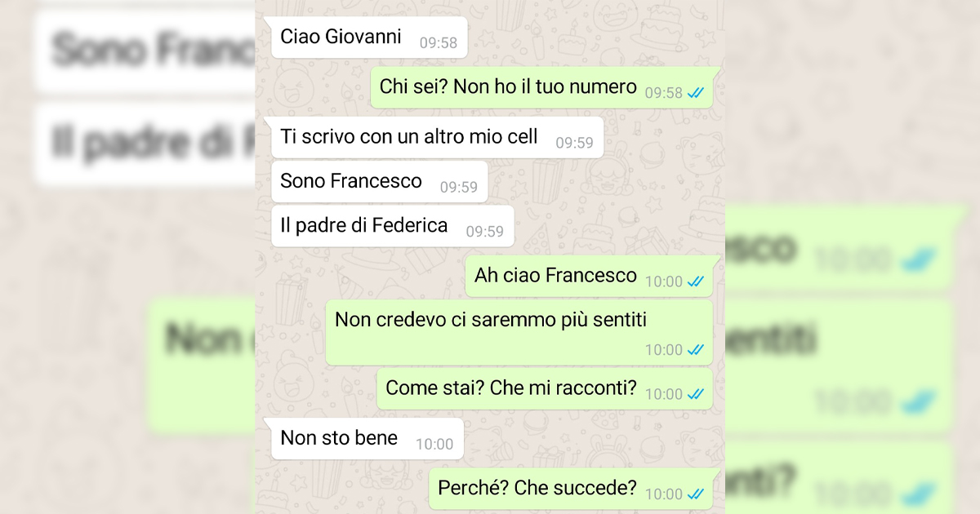Click blue ticks on 'Perché? Che succede?' message

pyautogui.click(x=696, y=494)
